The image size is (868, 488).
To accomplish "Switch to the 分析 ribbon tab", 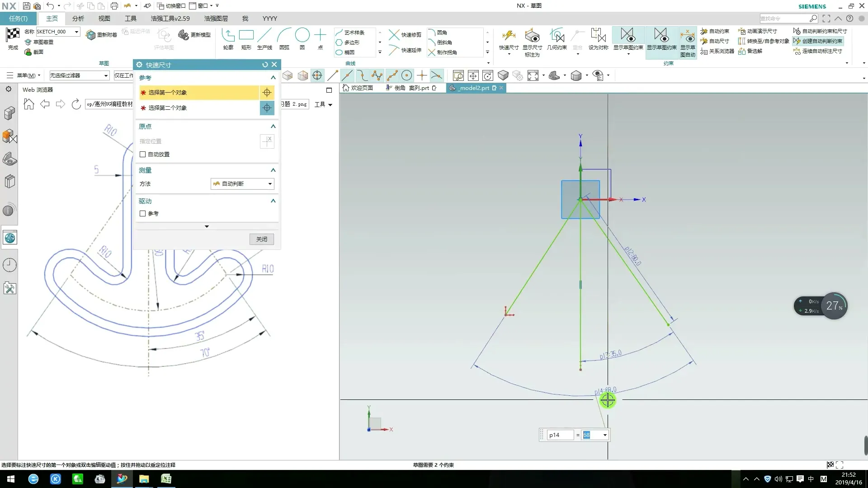I will (x=78, y=19).
